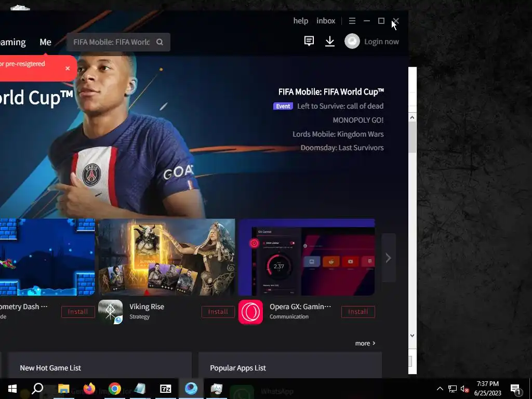Image resolution: width=532 pixels, height=399 pixels.
Task: Click the Viking Rise app icon
Action: click(x=110, y=312)
